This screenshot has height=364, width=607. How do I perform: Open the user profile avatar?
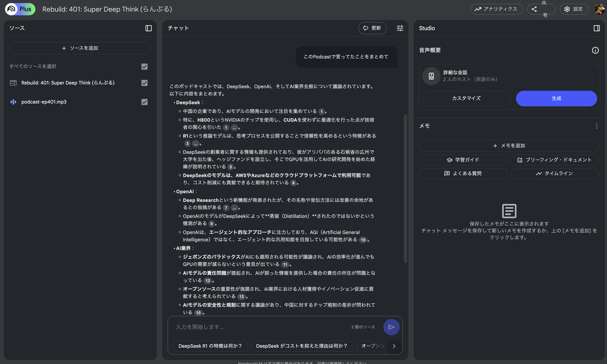tap(599, 9)
